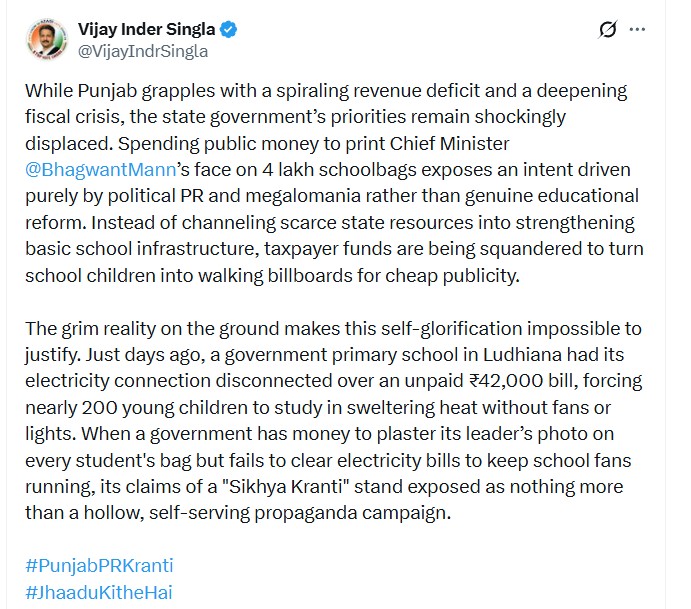Open the three-dot More options menu
The image size is (691, 609).
(x=637, y=30)
